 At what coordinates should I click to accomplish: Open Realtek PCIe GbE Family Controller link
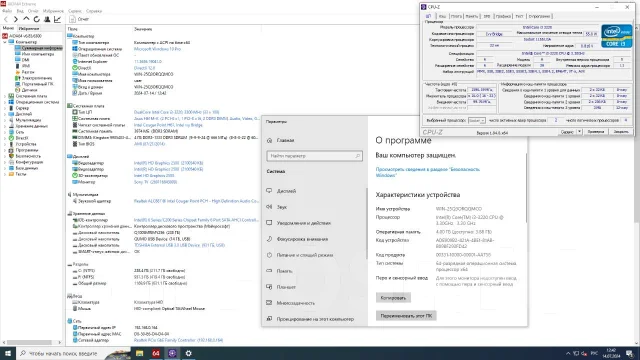pyautogui.click(x=178, y=340)
